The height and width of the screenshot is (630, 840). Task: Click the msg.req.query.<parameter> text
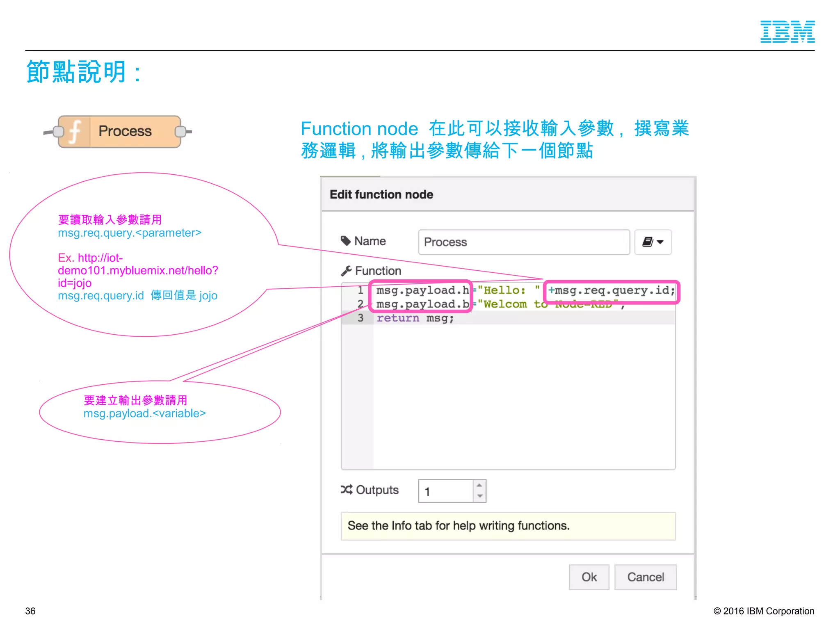coord(130,233)
